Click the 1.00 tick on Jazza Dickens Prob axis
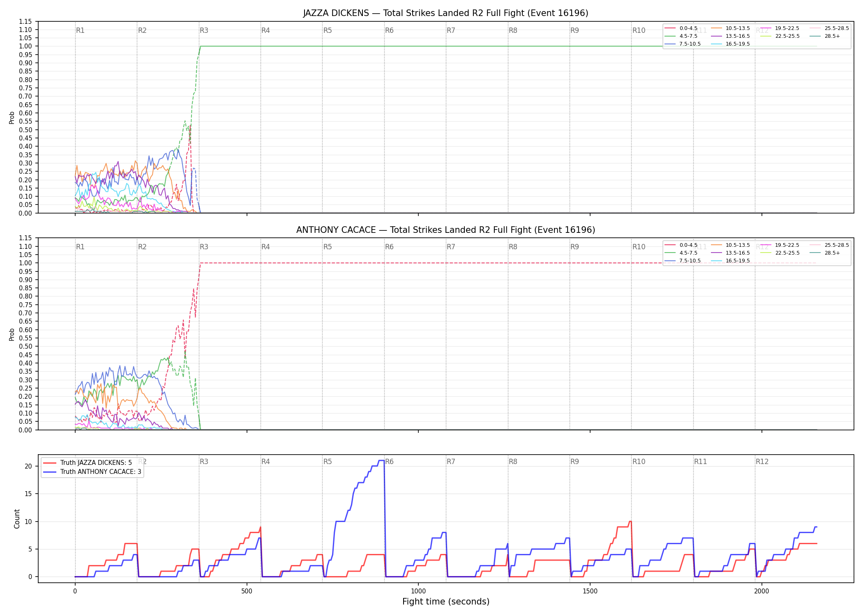 click(25, 46)
